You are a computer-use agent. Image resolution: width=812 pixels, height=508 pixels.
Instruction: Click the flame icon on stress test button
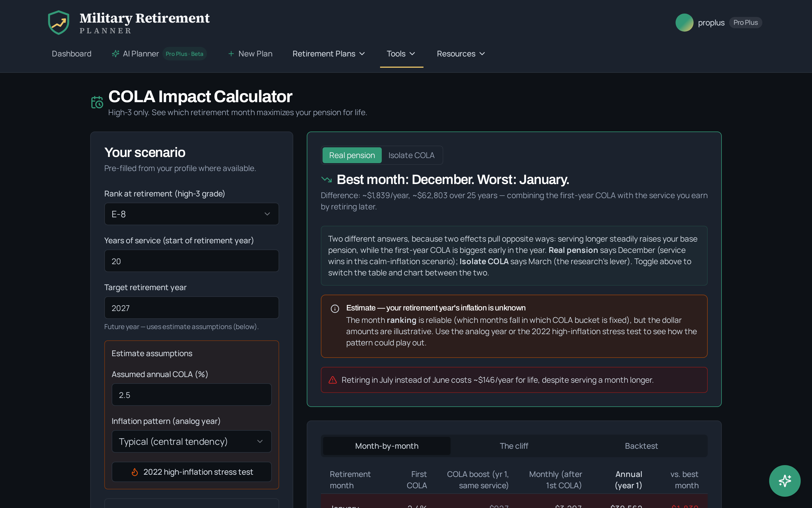tap(135, 472)
